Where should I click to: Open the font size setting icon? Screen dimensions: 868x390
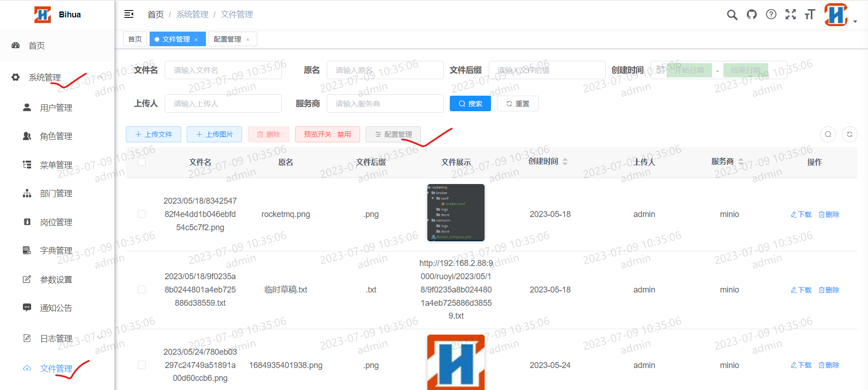point(809,15)
